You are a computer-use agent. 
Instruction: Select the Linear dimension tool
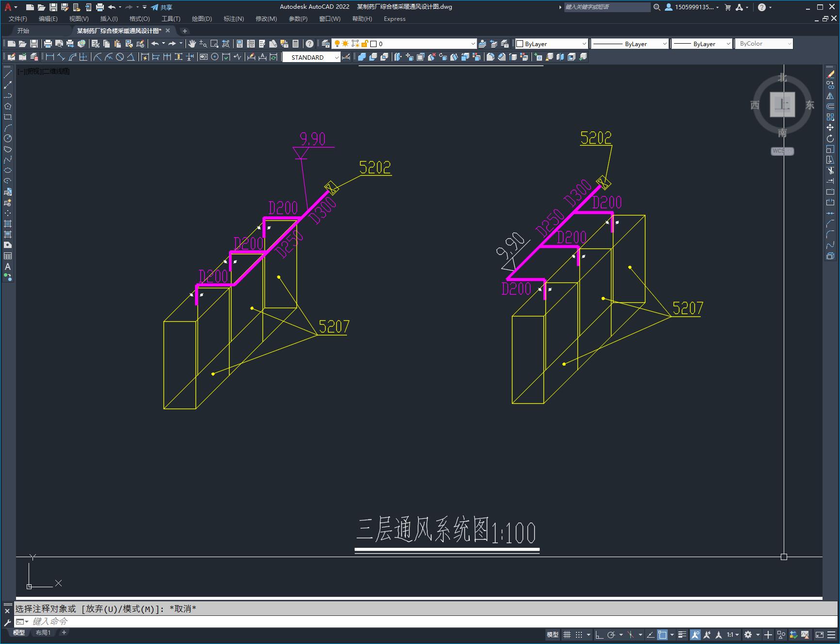50,57
